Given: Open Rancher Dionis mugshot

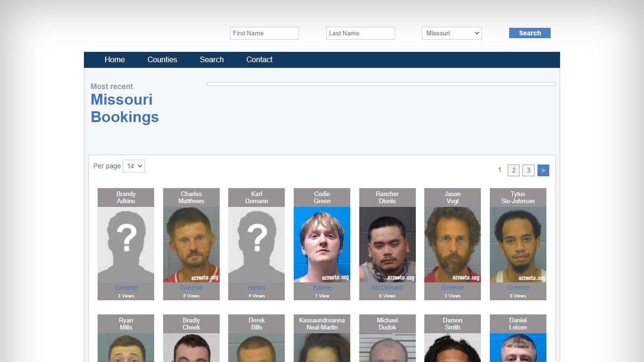Looking at the screenshot, I should (388, 245).
